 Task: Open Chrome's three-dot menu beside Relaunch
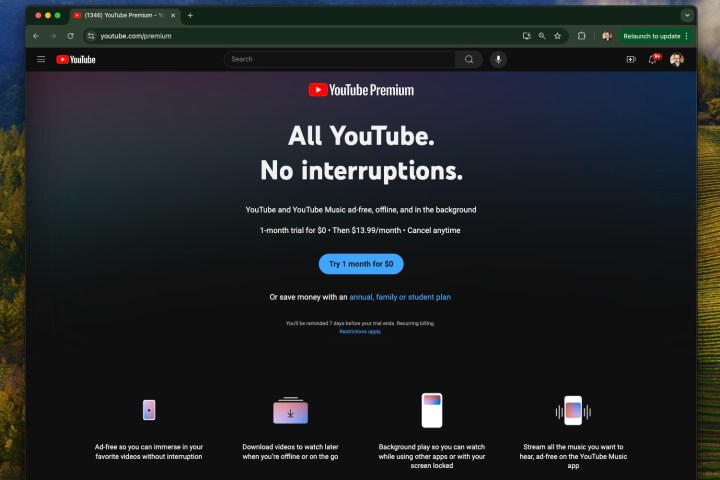coord(686,36)
